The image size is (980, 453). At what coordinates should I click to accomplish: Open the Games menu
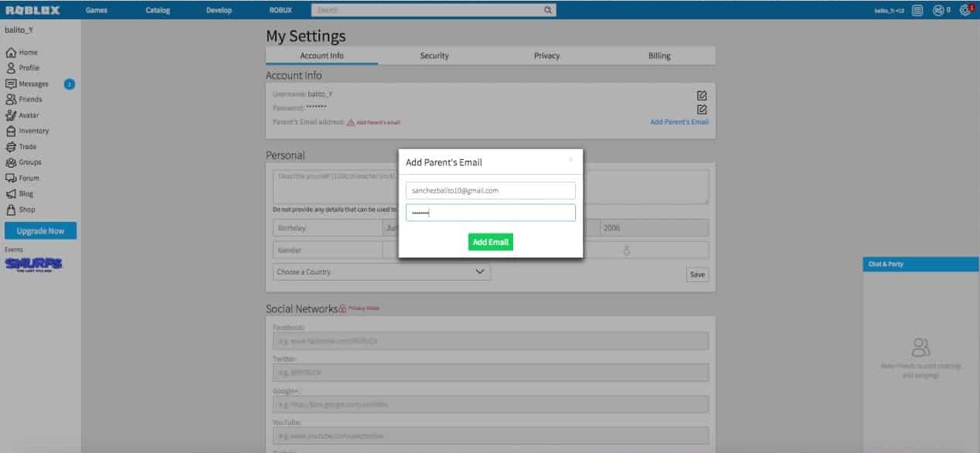(x=97, y=10)
